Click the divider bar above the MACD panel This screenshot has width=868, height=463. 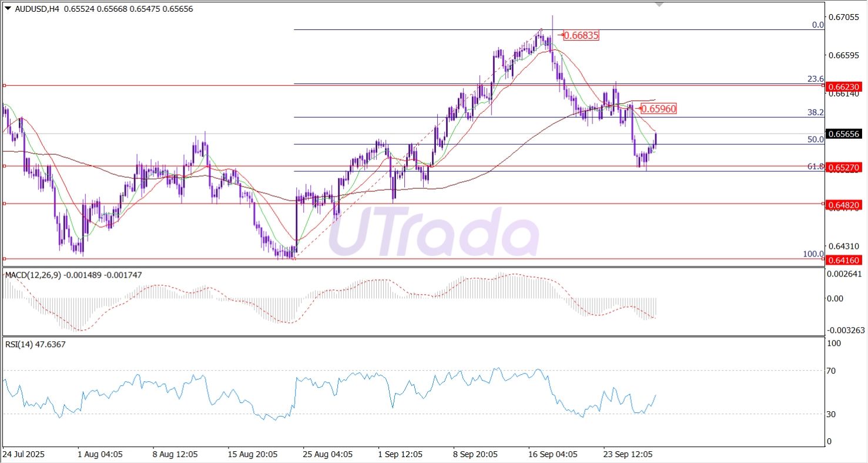coord(411,266)
